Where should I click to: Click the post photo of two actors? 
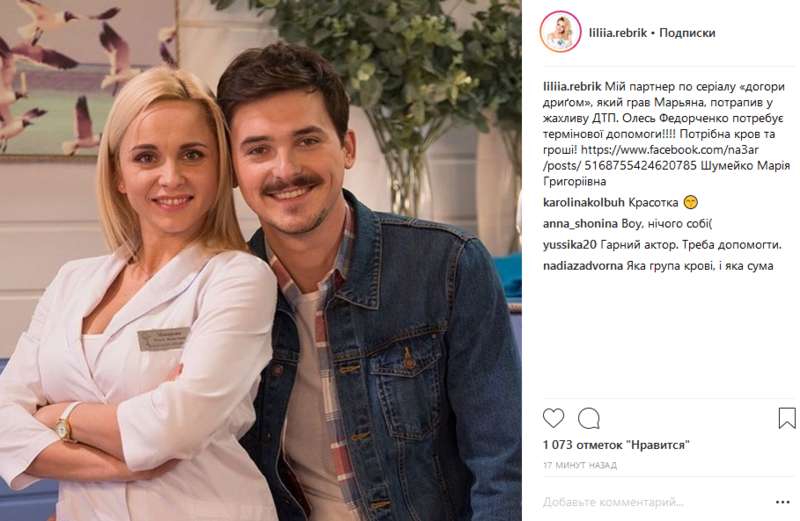click(x=261, y=260)
